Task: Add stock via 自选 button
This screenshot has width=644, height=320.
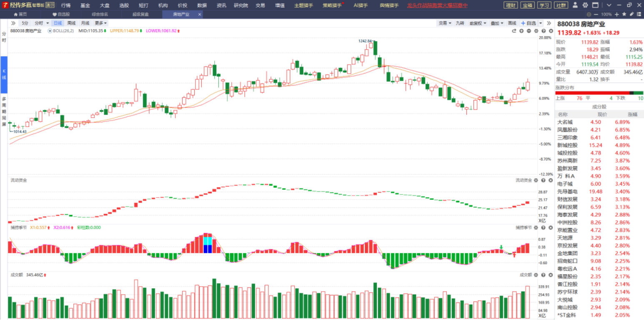Action: (529, 23)
